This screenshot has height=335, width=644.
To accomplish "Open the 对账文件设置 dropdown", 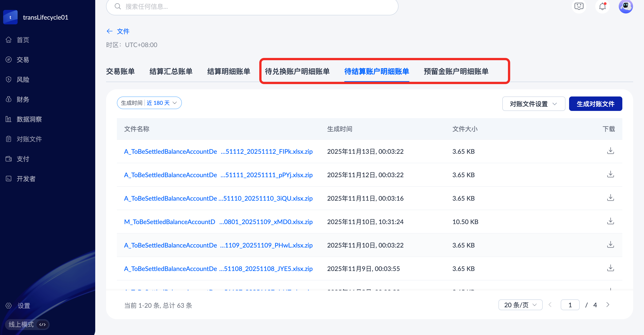I will tap(533, 104).
